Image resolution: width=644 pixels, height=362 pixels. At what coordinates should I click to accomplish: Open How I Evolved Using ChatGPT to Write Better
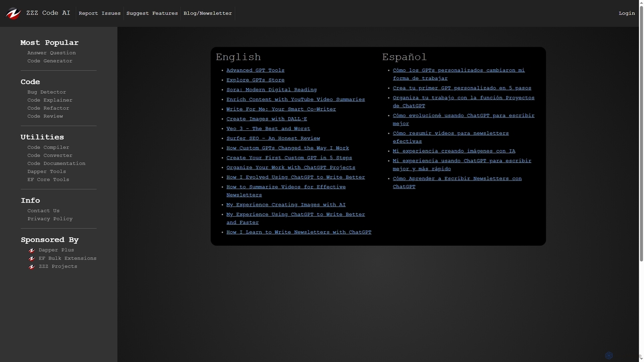tap(295, 177)
